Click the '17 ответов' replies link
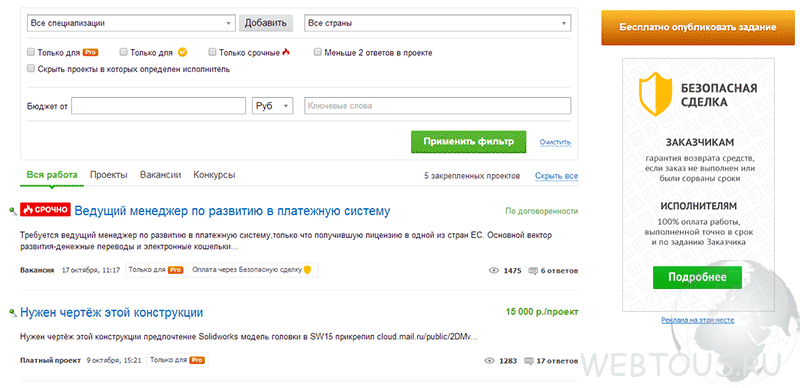This screenshot has width=800, height=388. tap(557, 361)
